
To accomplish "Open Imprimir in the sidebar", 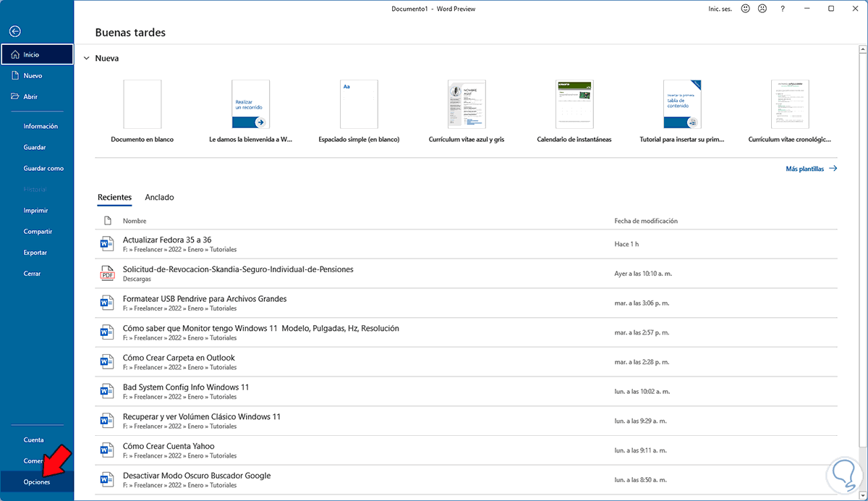I will 37,211.
